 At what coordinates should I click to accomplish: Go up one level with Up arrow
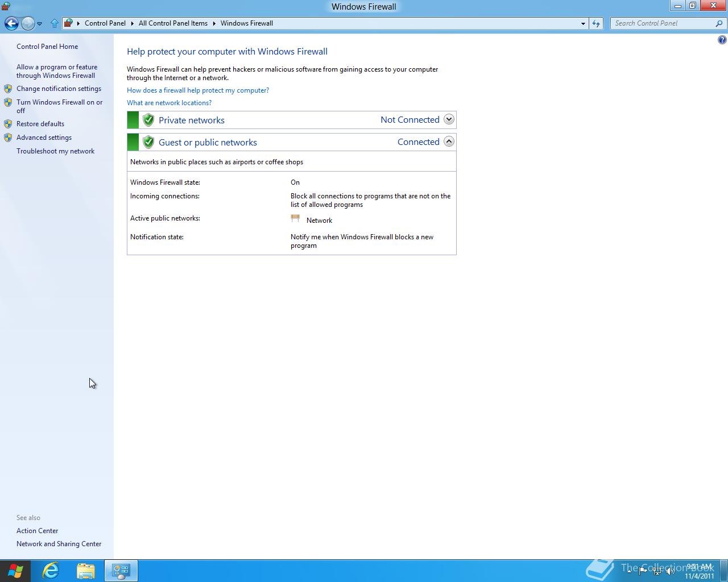[x=55, y=23]
